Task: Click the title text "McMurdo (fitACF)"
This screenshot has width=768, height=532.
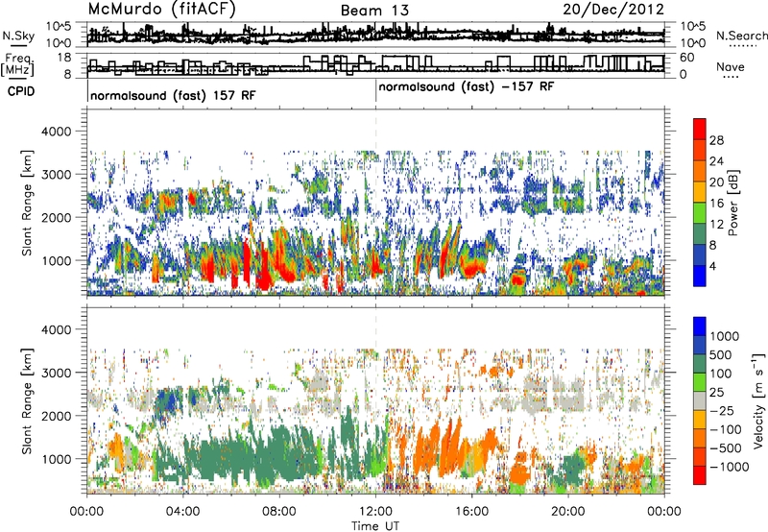Action: pos(161,9)
